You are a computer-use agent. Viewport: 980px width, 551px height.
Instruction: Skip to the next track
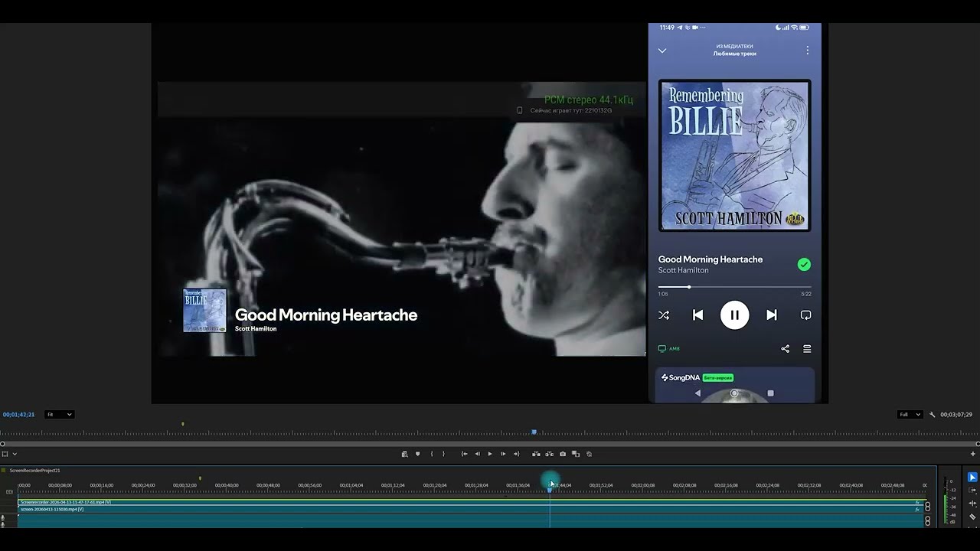click(772, 315)
